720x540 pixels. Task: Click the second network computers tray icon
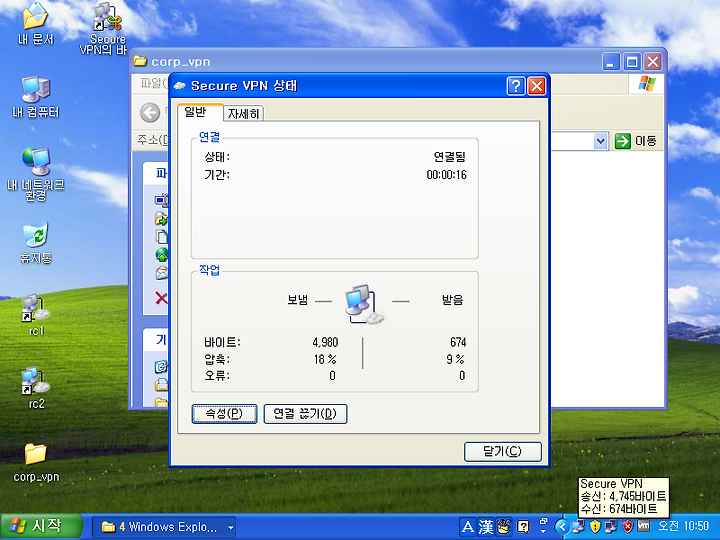click(611, 526)
